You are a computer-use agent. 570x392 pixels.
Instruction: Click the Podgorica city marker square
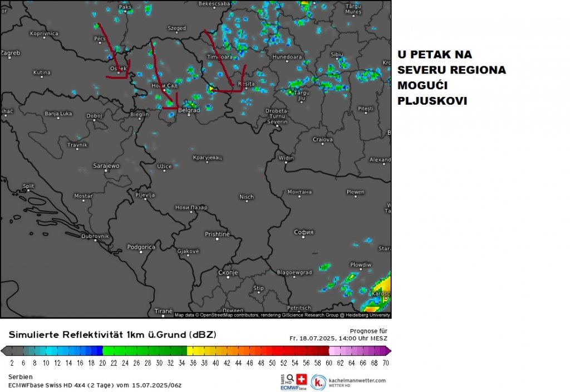(141, 252)
